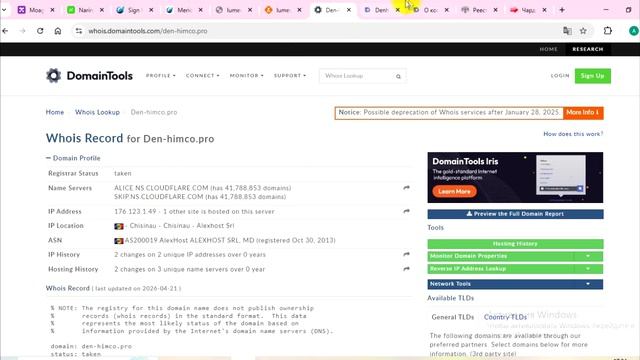Open the user profile avatar icon
This screenshot has width=640, height=360.
pyautogui.click(x=633, y=31)
